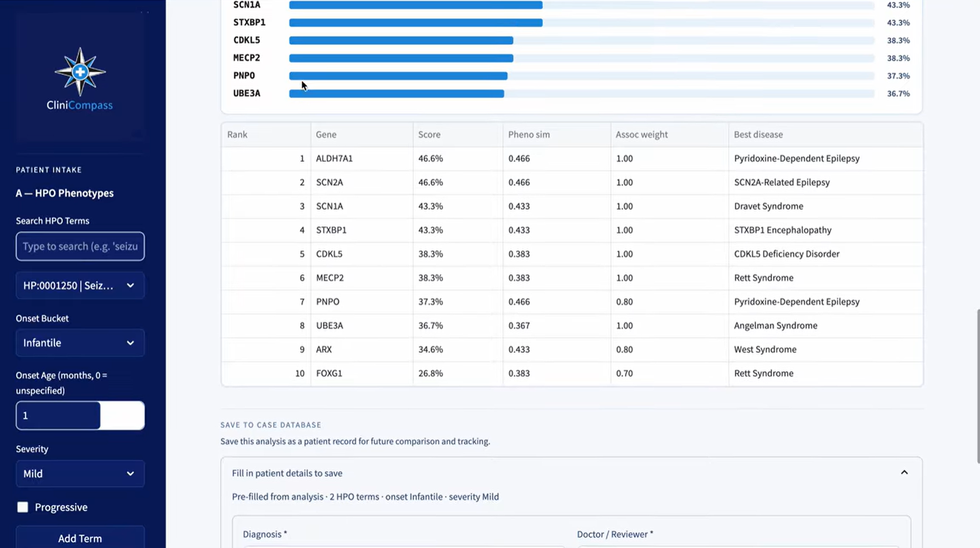Click the Assoc weight column header
The height and width of the screenshot is (548, 980).
641,134
